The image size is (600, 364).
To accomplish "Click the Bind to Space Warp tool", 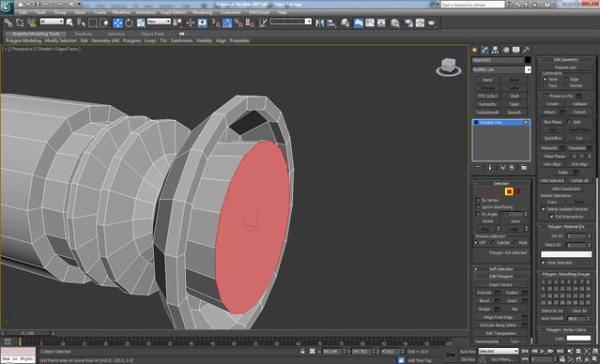I will 31,23.
